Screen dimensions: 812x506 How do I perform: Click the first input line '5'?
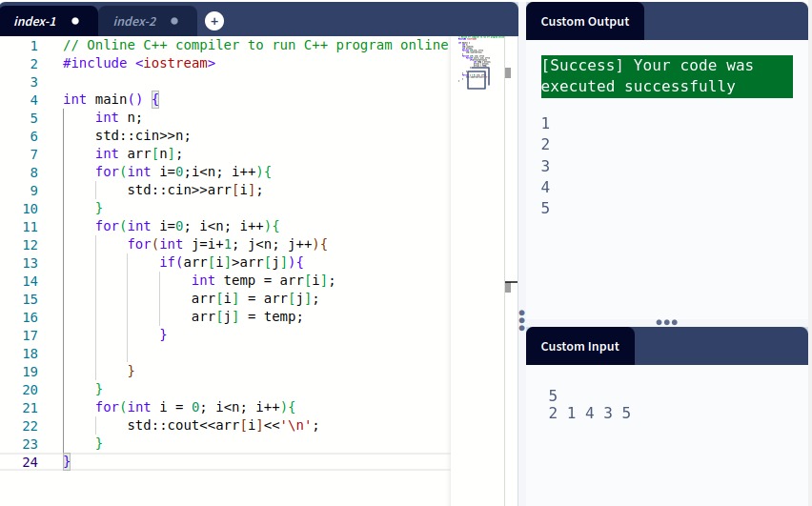coord(553,395)
